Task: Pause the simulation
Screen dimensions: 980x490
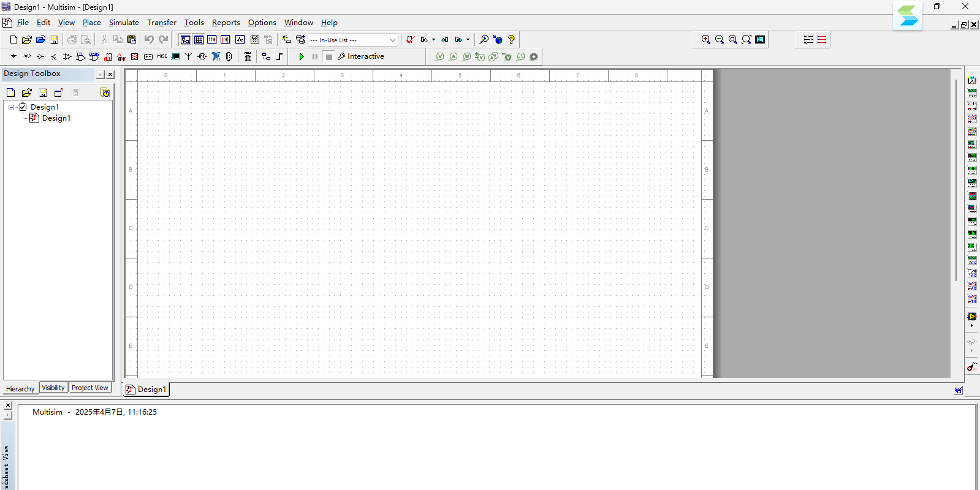Action: point(315,56)
